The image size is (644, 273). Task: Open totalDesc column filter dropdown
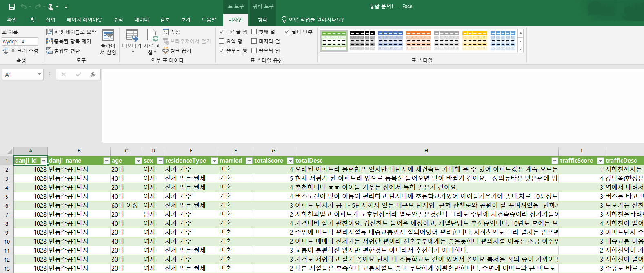coord(555,161)
